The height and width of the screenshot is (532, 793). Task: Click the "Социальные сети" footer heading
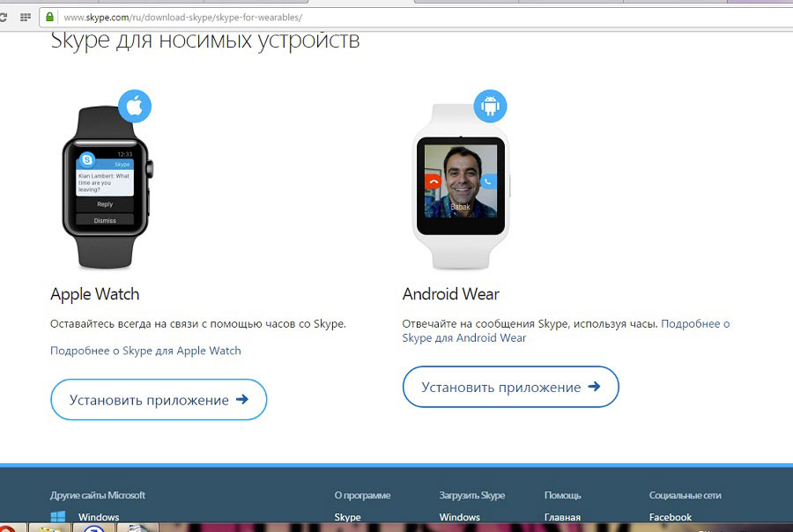click(685, 495)
